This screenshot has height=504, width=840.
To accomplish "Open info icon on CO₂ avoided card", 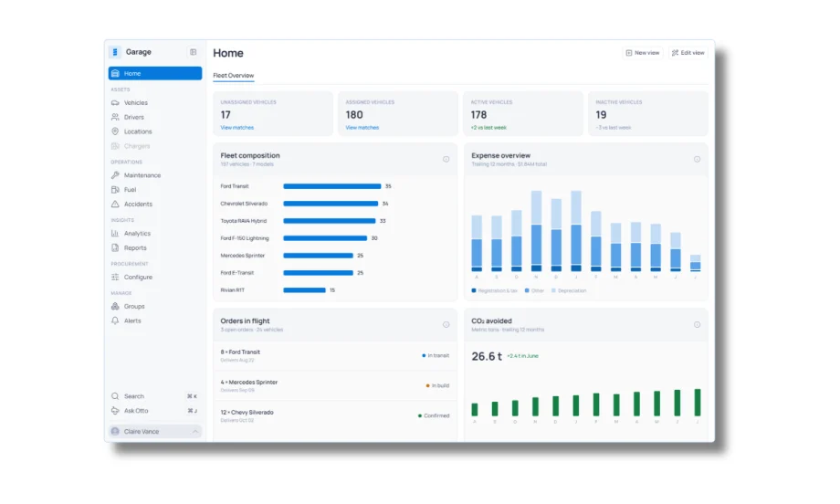I will tap(697, 324).
